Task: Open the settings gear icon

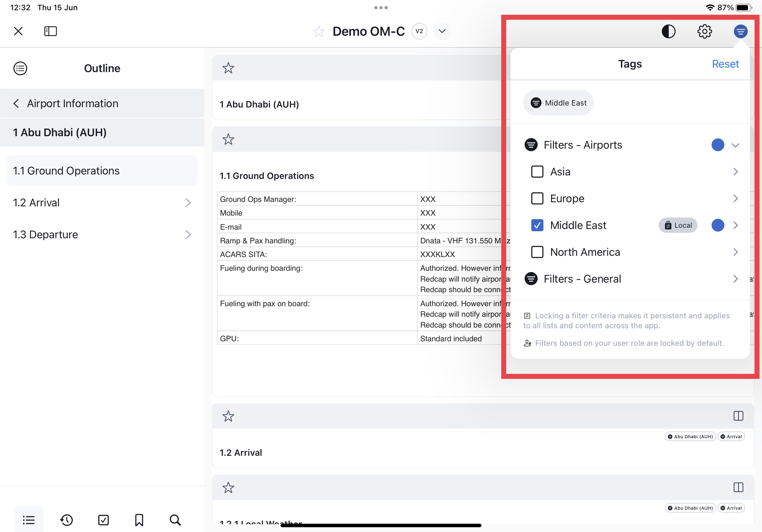Action: [704, 32]
